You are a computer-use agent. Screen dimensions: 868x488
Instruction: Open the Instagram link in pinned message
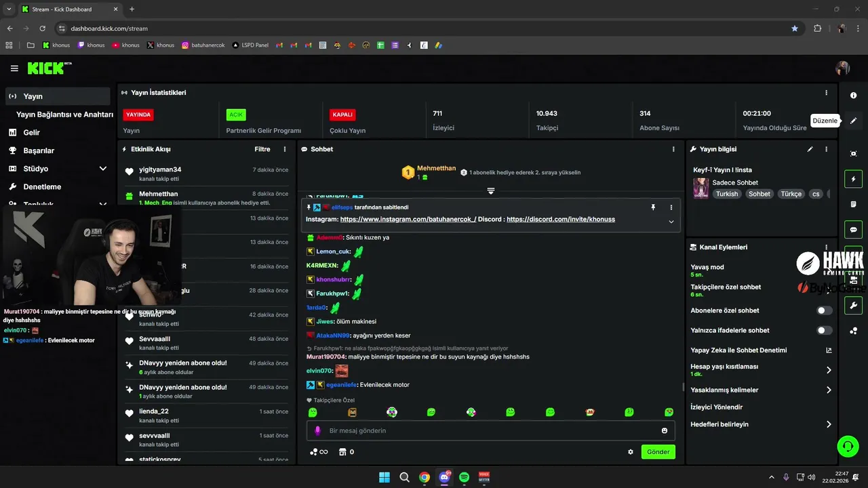click(x=408, y=220)
